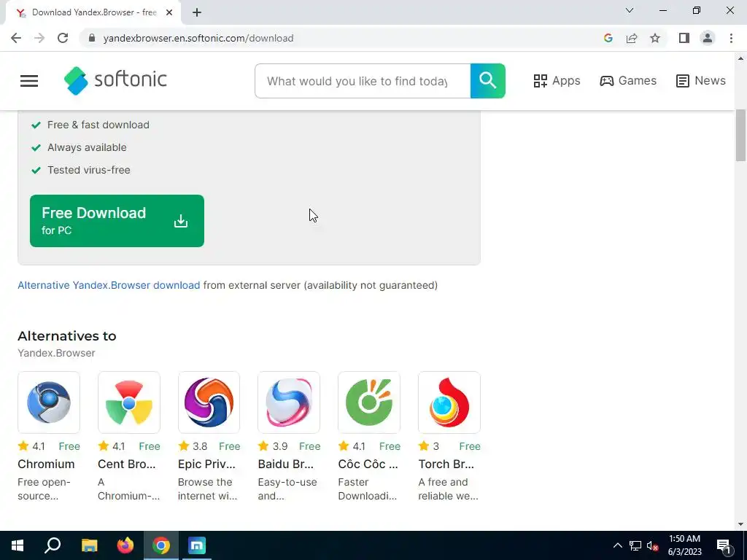Click the Softonic logo
The width and height of the screenshot is (747, 560).
[x=115, y=80]
